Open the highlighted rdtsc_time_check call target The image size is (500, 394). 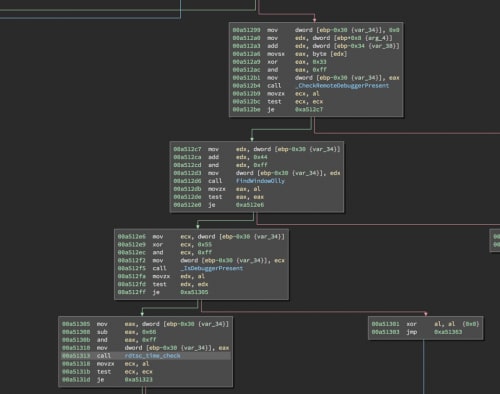click(153, 356)
